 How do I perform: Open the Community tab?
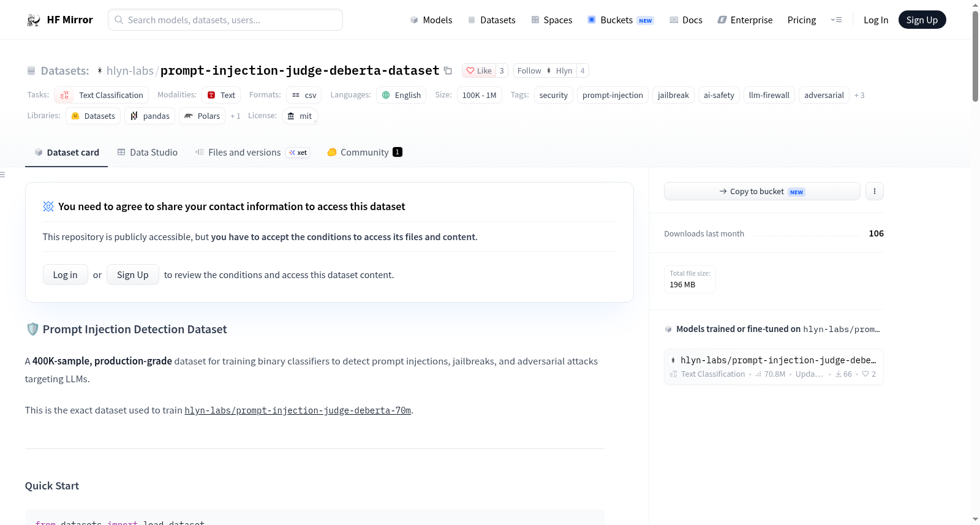364,152
